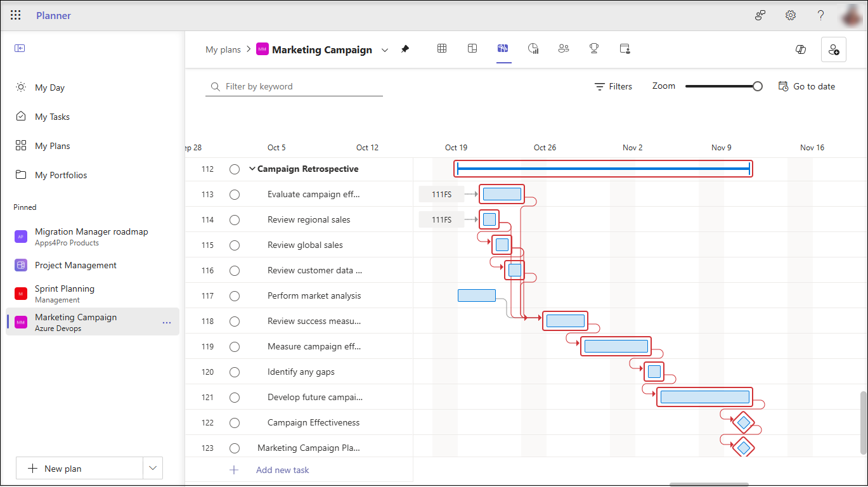Viewport: 868px width, 487px height.
Task: Mark Perform market analysis task complete
Action: point(235,296)
